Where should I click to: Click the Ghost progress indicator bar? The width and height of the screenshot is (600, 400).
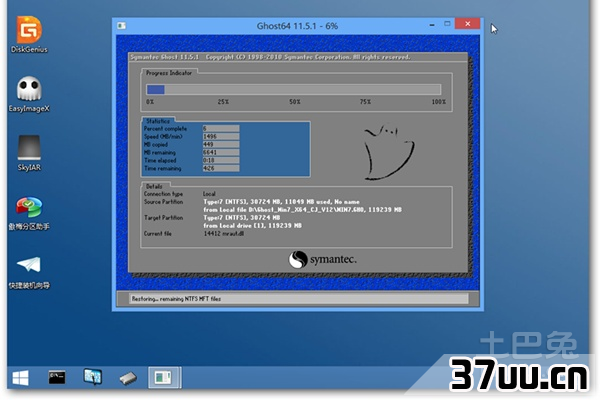click(293, 90)
